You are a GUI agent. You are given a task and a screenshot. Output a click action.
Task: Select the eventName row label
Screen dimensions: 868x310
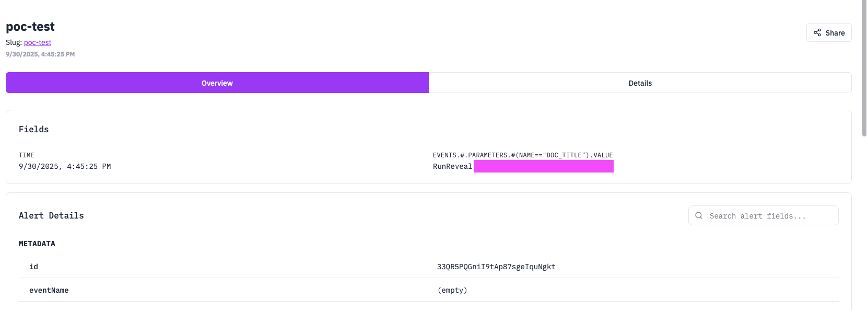(x=49, y=290)
